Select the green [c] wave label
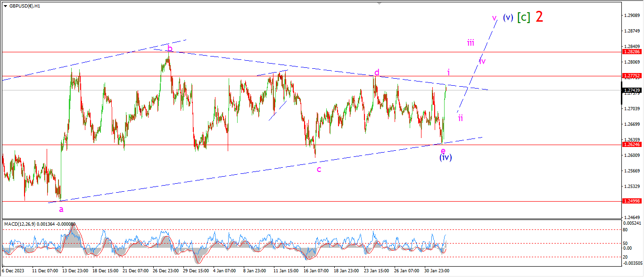This screenshot has width=644, height=277. click(x=523, y=17)
